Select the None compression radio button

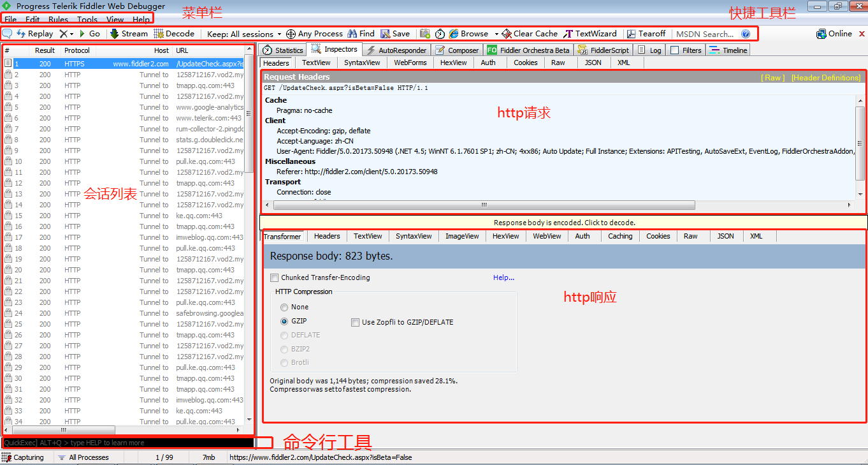tap(284, 307)
